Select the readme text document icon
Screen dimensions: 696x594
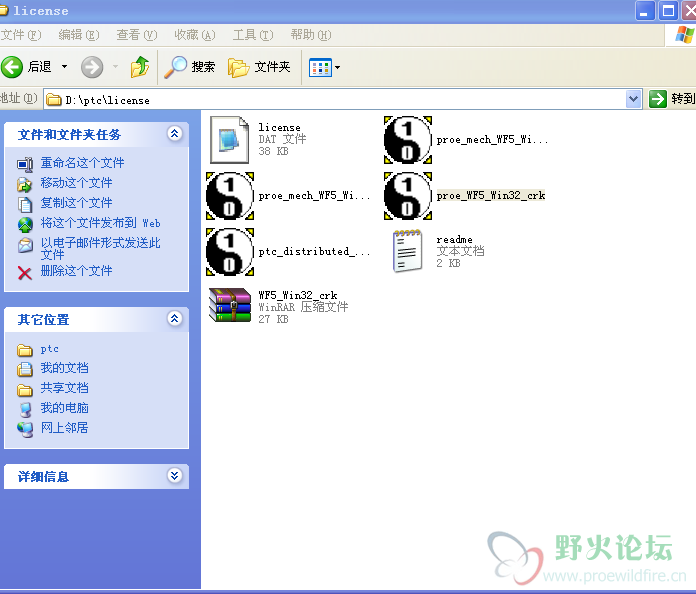[x=407, y=251]
